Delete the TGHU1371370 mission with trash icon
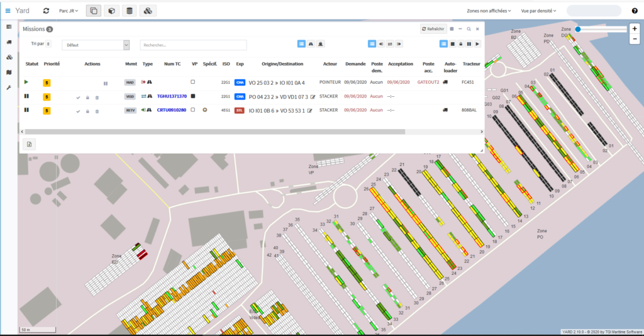This screenshot has width=644, height=336. click(x=97, y=97)
